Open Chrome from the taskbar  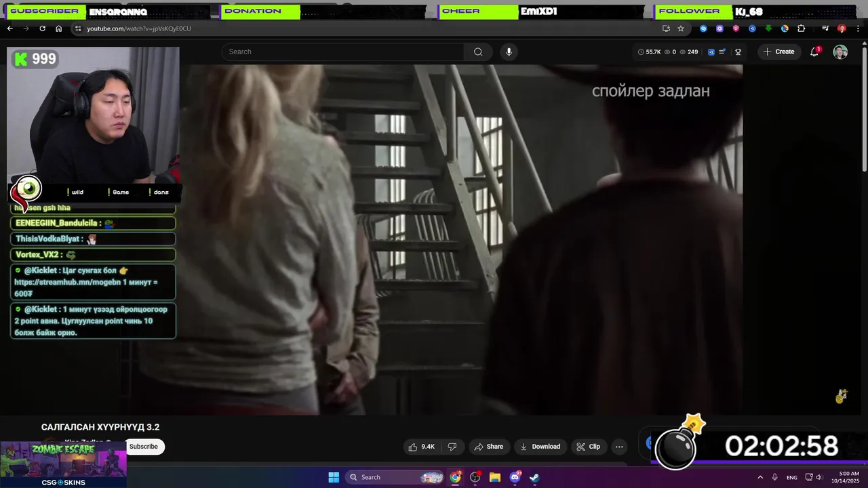[x=456, y=477]
